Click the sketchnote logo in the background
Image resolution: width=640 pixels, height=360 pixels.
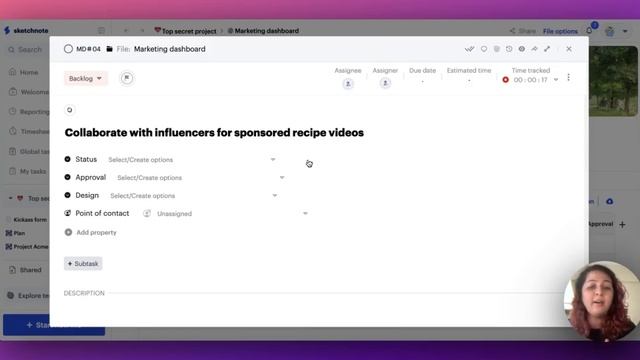click(26, 31)
